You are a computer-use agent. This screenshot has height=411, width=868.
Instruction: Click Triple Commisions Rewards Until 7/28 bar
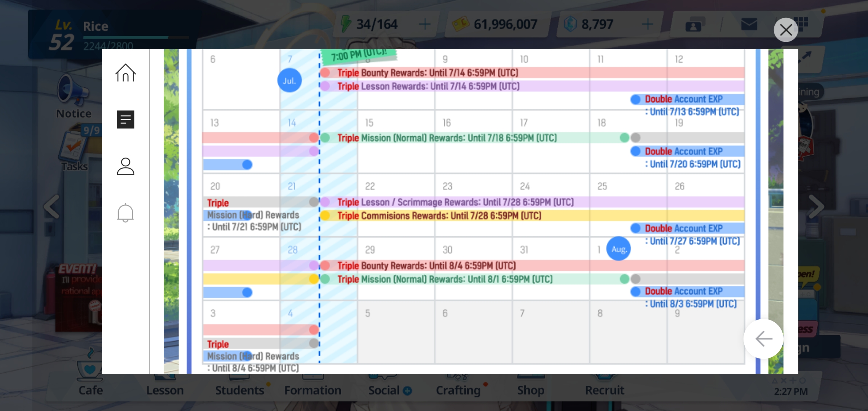[532, 216]
